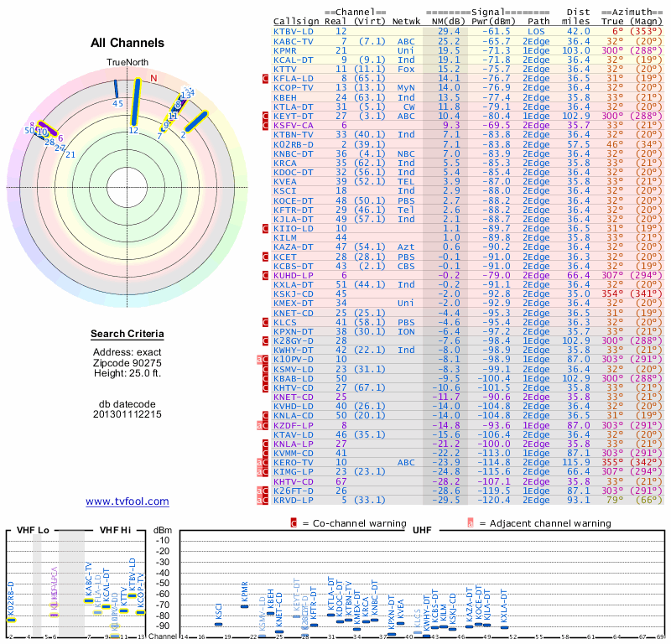The height and width of the screenshot is (644, 671).
Task: Click the 103.0 miles distance for KPMR
Action: (x=575, y=50)
